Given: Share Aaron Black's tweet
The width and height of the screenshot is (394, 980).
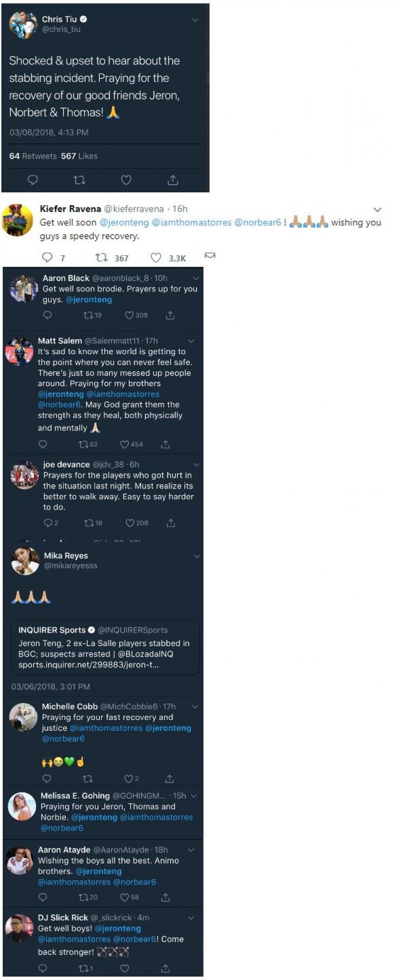Looking at the screenshot, I should (x=170, y=315).
